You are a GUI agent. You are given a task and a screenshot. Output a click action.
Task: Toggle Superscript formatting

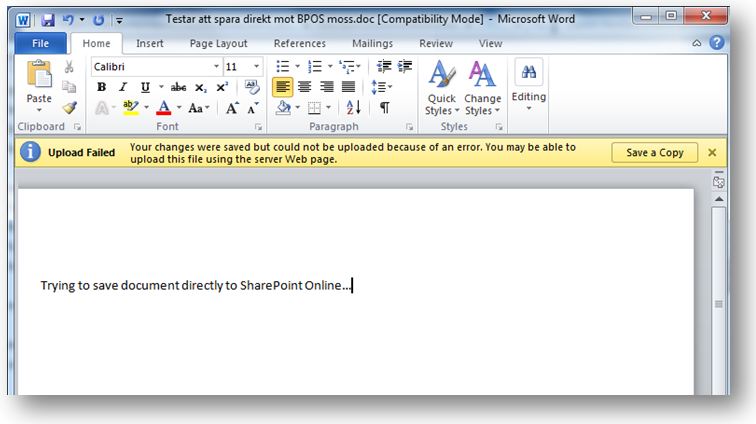click(222, 87)
